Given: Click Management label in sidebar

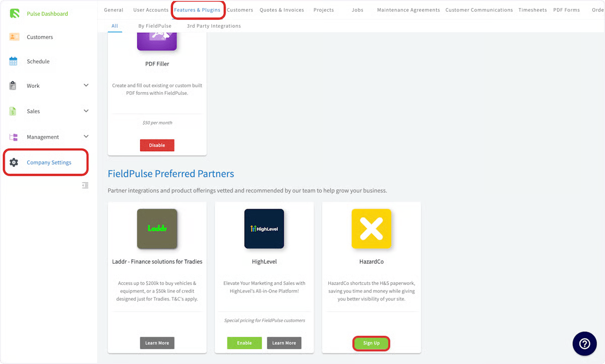Looking at the screenshot, I should 43,137.
